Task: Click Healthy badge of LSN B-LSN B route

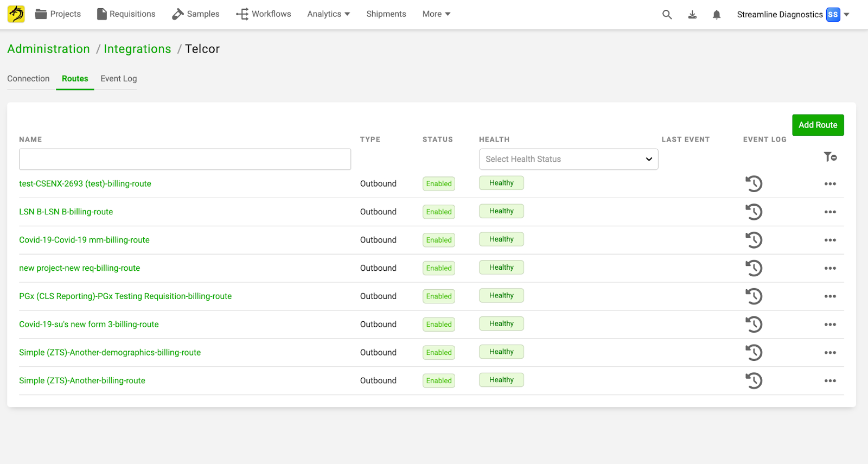Action: 501,211
